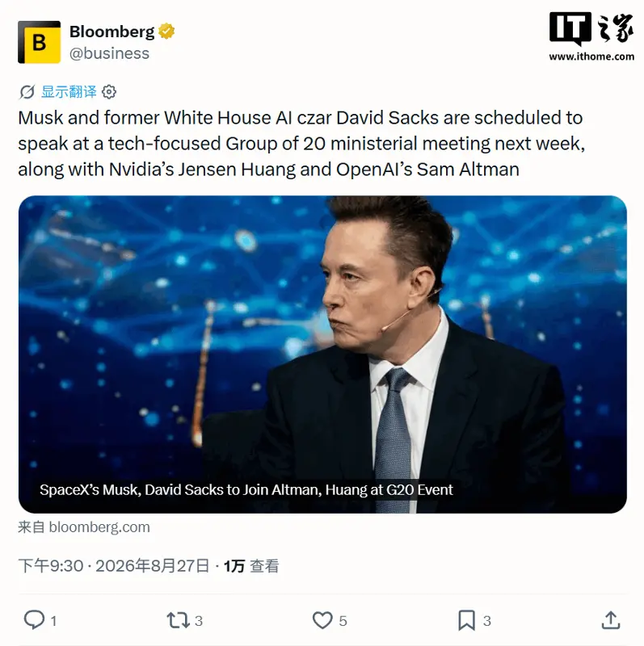Click the 下午9:30 timestamp
This screenshot has height=646, width=644.
pyautogui.click(x=51, y=566)
